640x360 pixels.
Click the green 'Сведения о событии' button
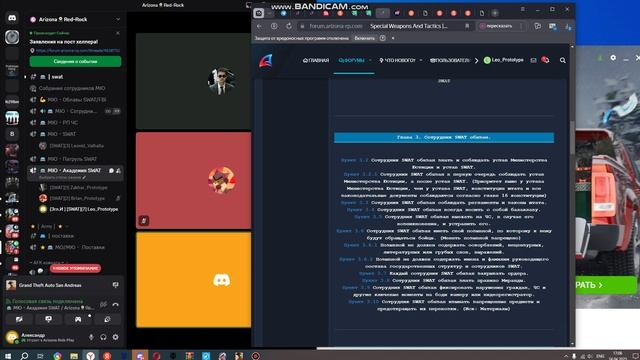75,61
